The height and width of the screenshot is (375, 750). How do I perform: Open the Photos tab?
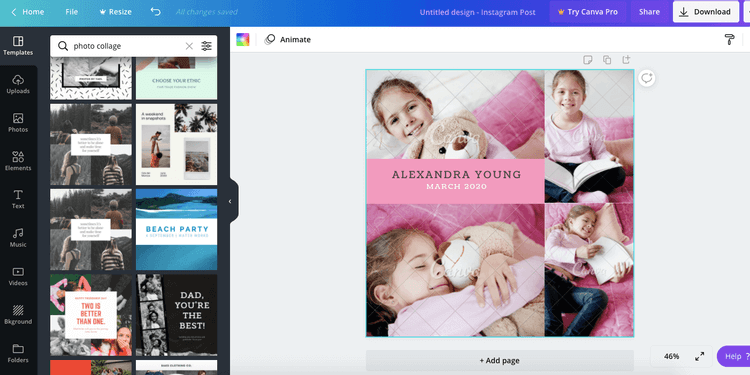point(18,123)
